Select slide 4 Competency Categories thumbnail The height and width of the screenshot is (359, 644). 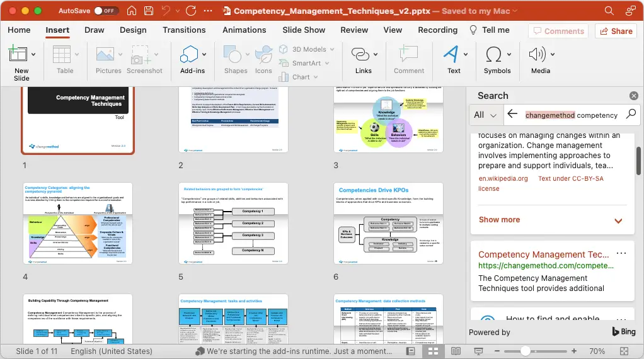[x=78, y=223]
